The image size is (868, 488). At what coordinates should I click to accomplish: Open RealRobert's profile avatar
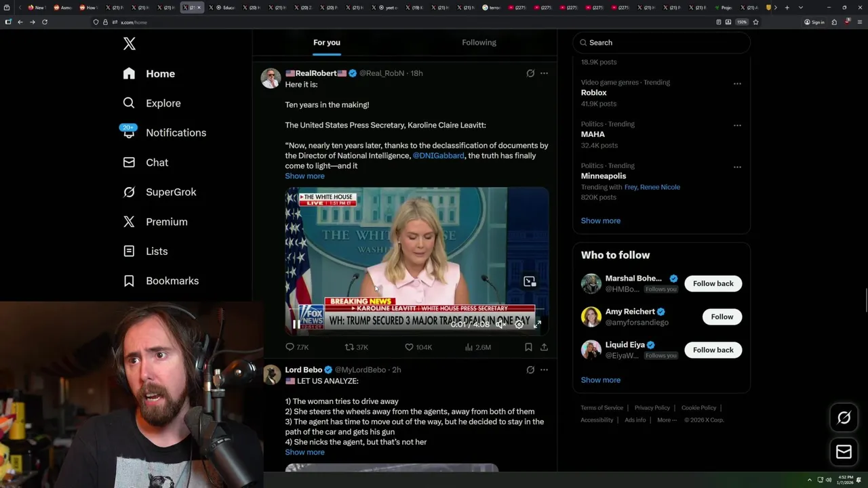[271, 78]
